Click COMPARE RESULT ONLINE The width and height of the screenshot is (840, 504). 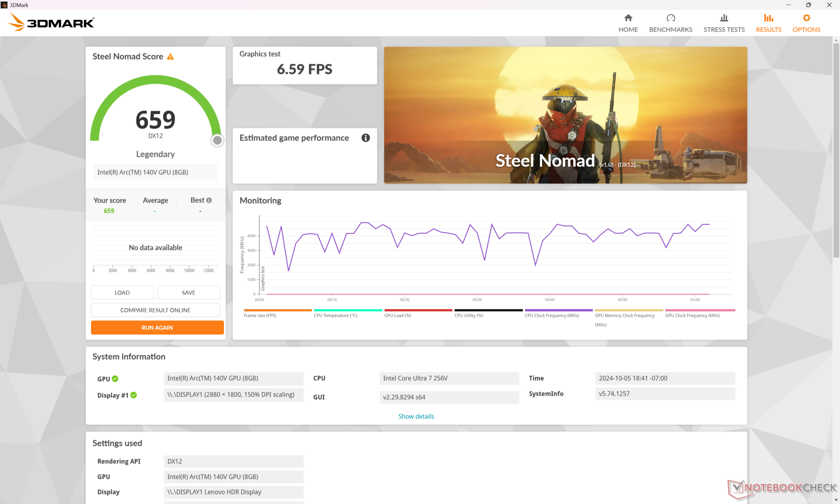click(155, 310)
